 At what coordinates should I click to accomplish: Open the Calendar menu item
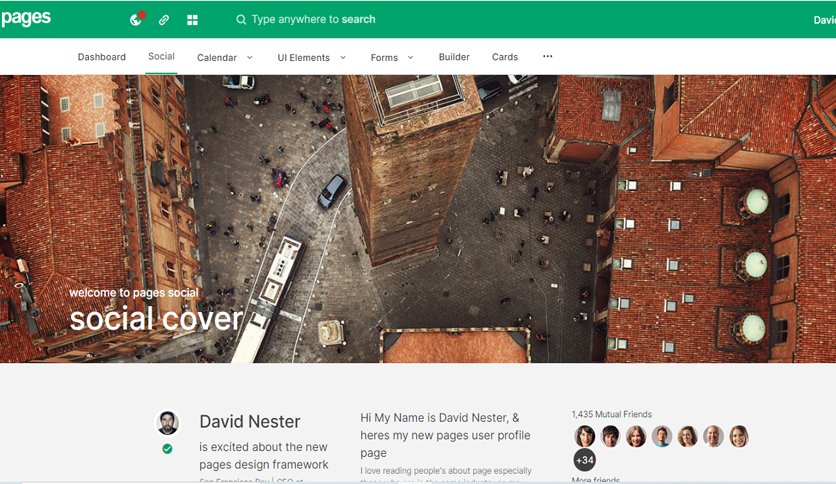pyautogui.click(x=216, y=58)
